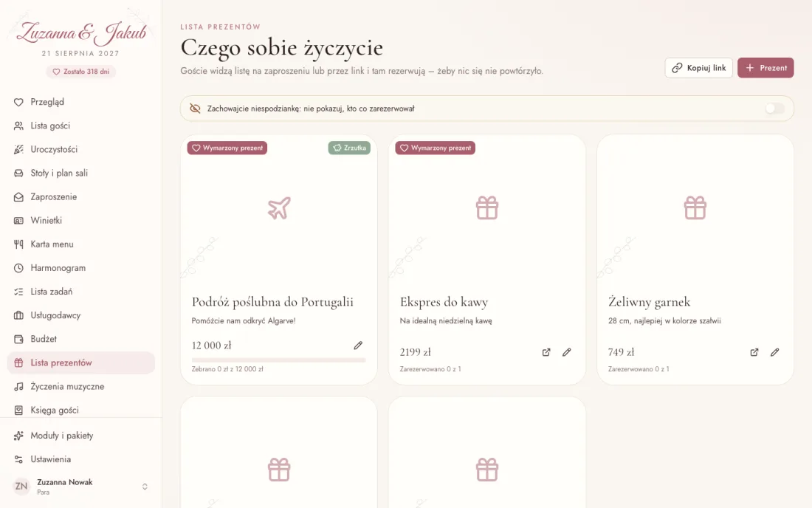Screen dimensions: 812x508
Task: Click the Życzenia muzyczne music note icon
Action: coord(18,386)
